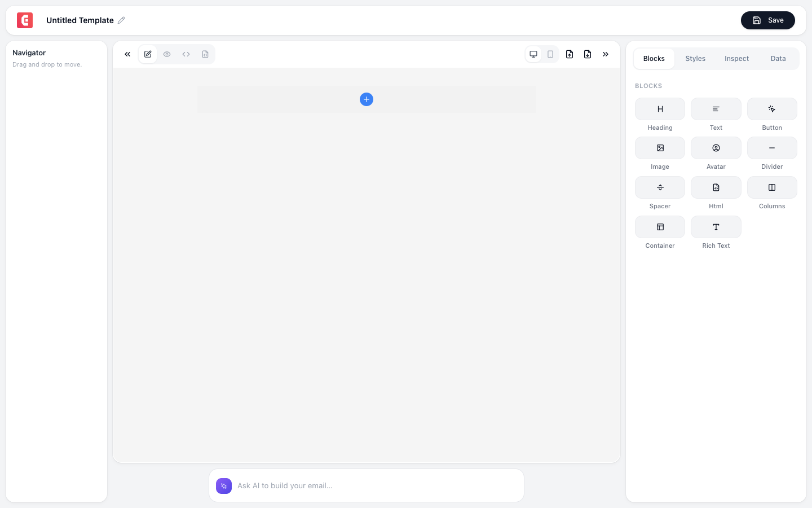
Task: Click the red app logo icon
Action: [x=25, y=20]
